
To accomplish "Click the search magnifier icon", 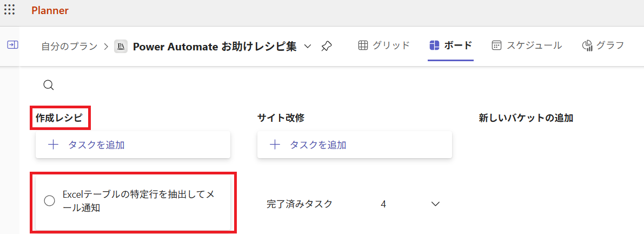I will click(49, 85).
